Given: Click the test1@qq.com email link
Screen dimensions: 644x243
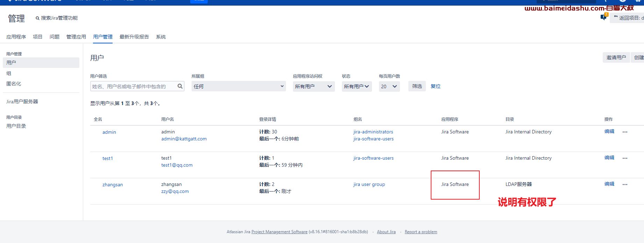Looking at the screenshot, I should (177, 165).
